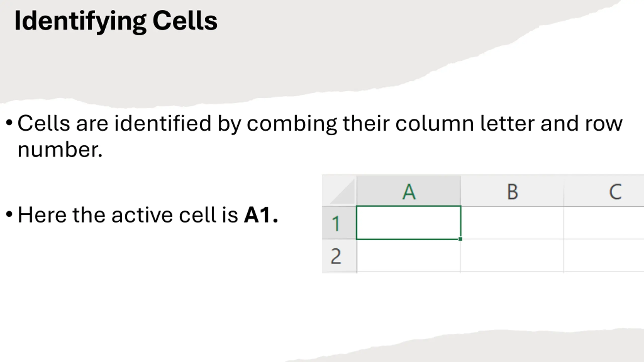Click border between column B and C headers

point(564,191)
